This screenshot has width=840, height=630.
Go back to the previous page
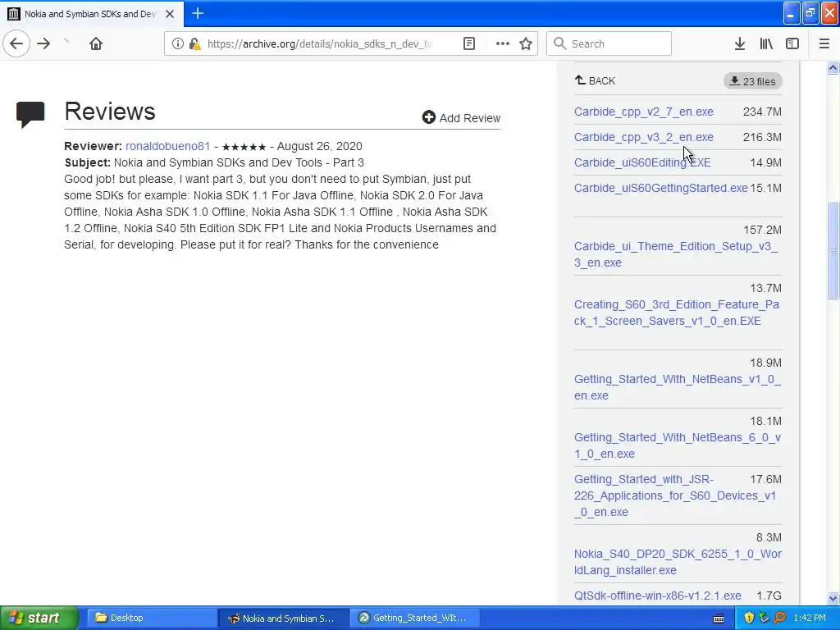click(16, 43)
